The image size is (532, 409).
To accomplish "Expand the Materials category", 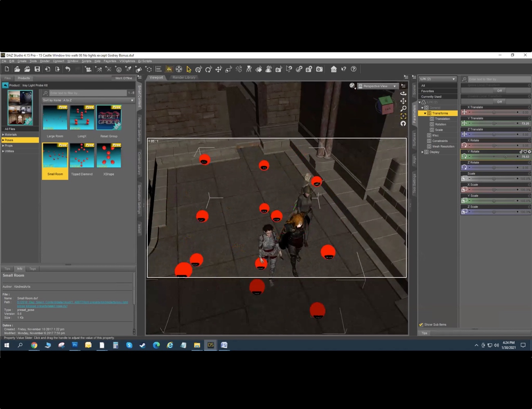I will pos(3,135).
